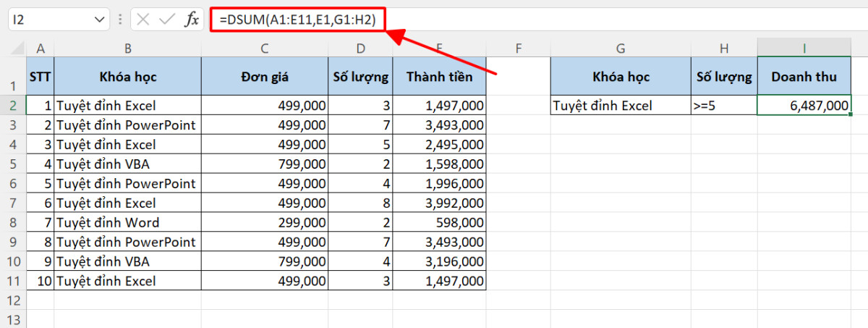868x328 pixels.
Task: Click Tuyệt đỉnh Excel in row 11
Action: coord(127,281)
